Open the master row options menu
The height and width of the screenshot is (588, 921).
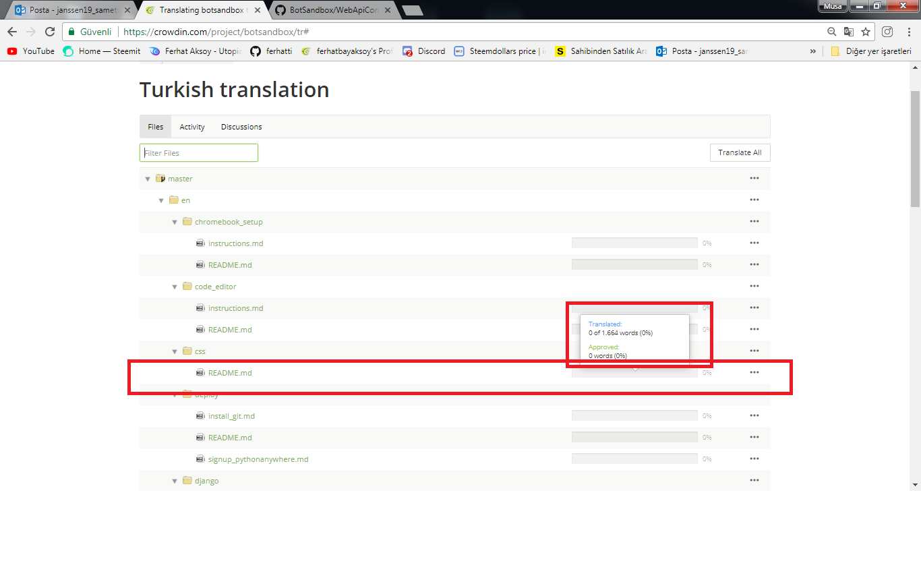tap(754, 178)
